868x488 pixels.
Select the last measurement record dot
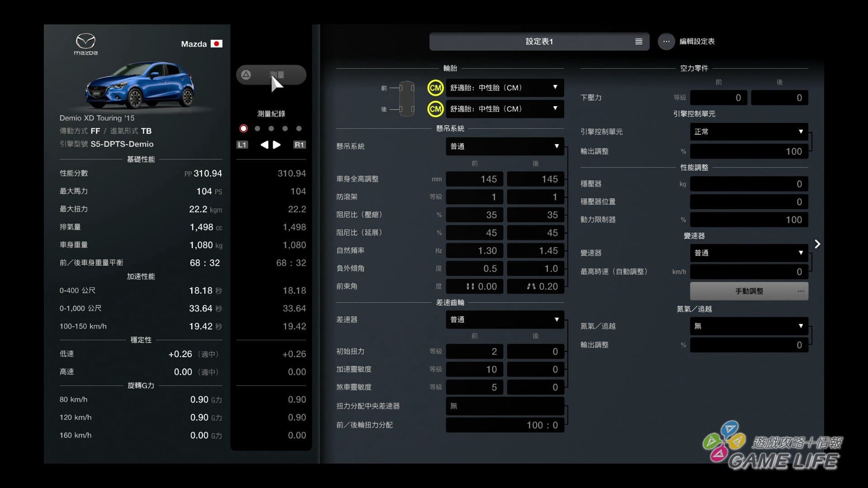pos(299,129)
